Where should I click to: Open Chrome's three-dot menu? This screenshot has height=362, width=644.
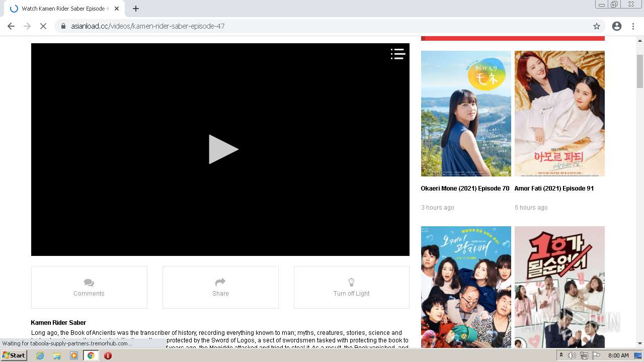click(633, 26)
